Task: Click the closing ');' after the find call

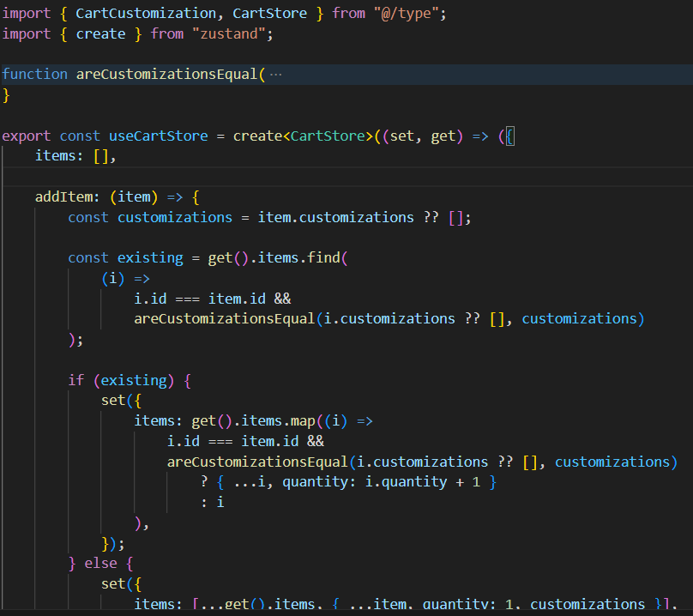Action: click(75, 340)
